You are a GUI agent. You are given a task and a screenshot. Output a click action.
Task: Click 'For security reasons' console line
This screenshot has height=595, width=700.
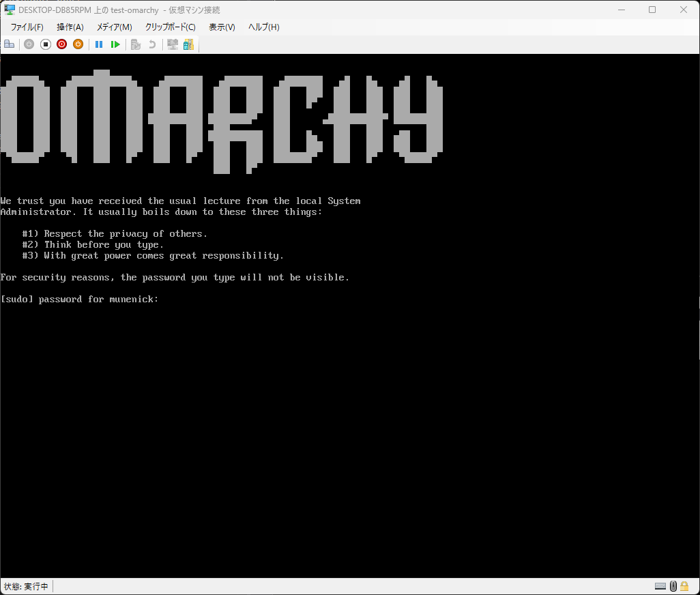[x=175, y=277]
